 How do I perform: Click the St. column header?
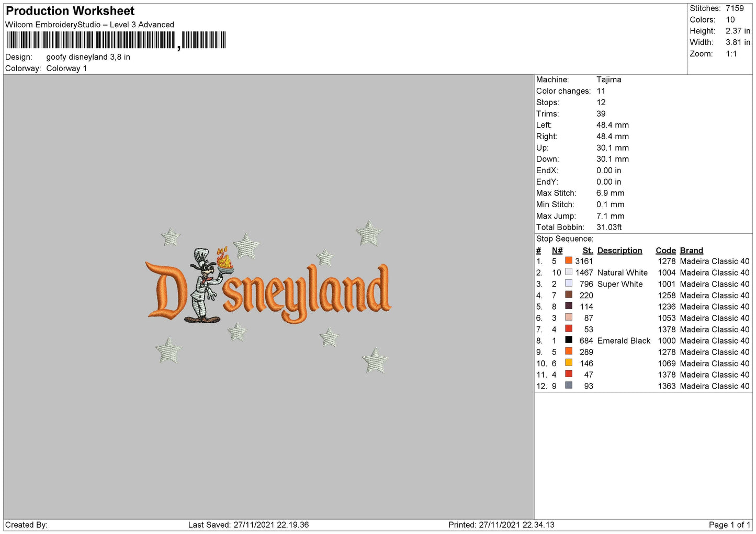pos(588,251)
